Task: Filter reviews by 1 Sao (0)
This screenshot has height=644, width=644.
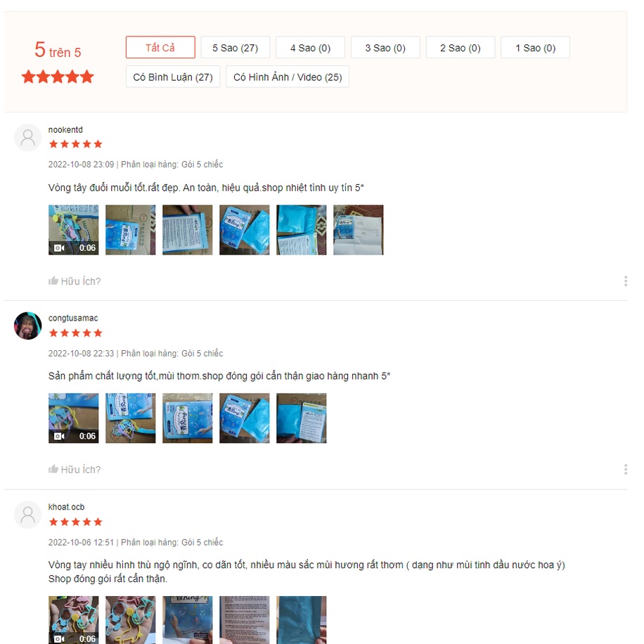Action: point(536,47)
